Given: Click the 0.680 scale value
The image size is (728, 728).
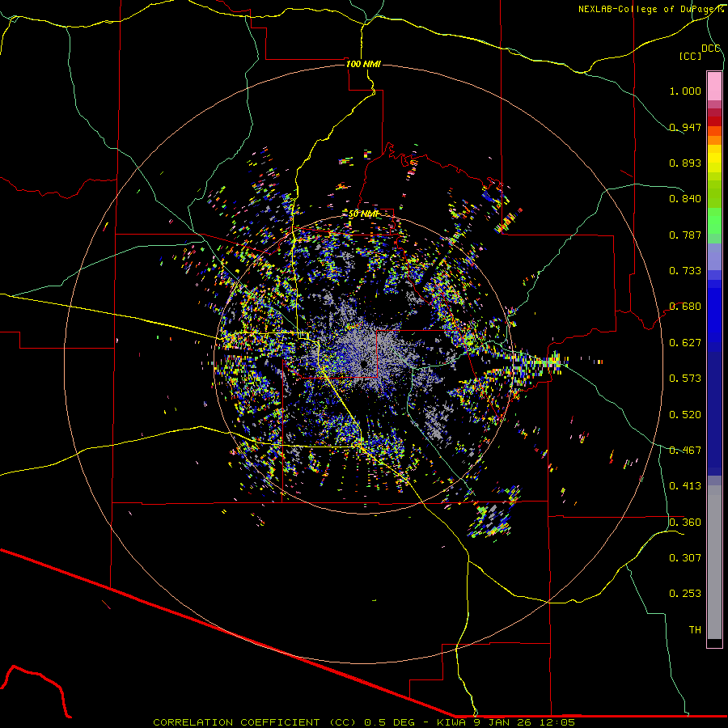Looking at the screenshot, I should coord(685,307).
